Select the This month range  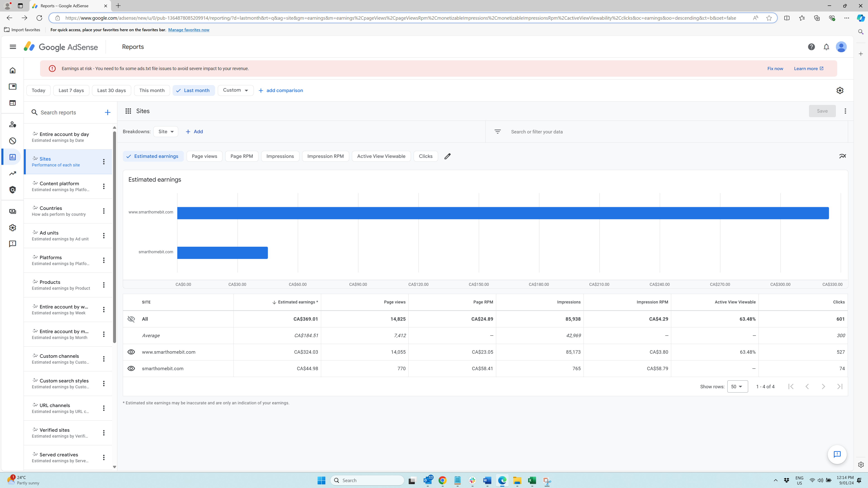[152, 90]
